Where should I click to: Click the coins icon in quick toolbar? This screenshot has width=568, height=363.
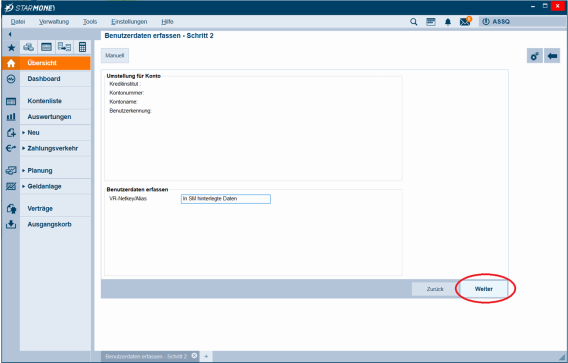29,47
